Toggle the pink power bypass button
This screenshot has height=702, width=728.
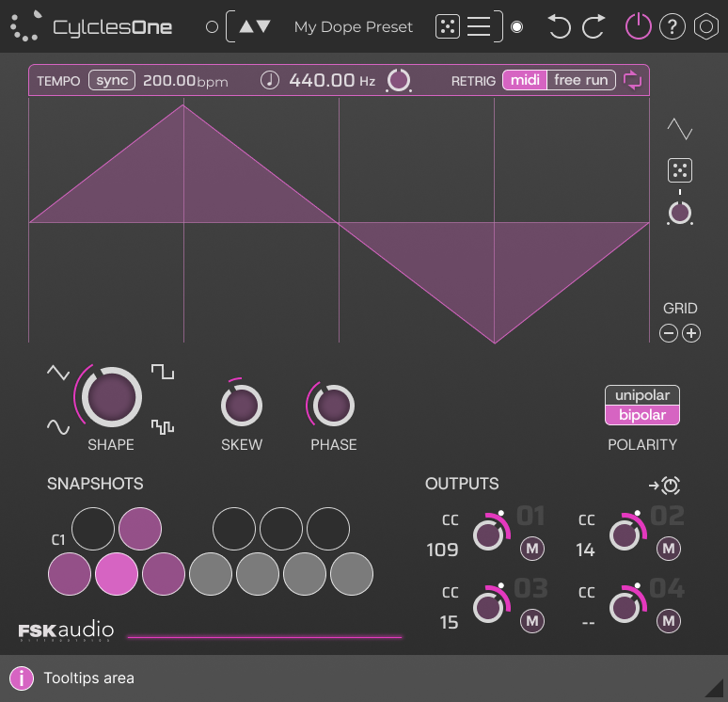[x=639, y=27]
